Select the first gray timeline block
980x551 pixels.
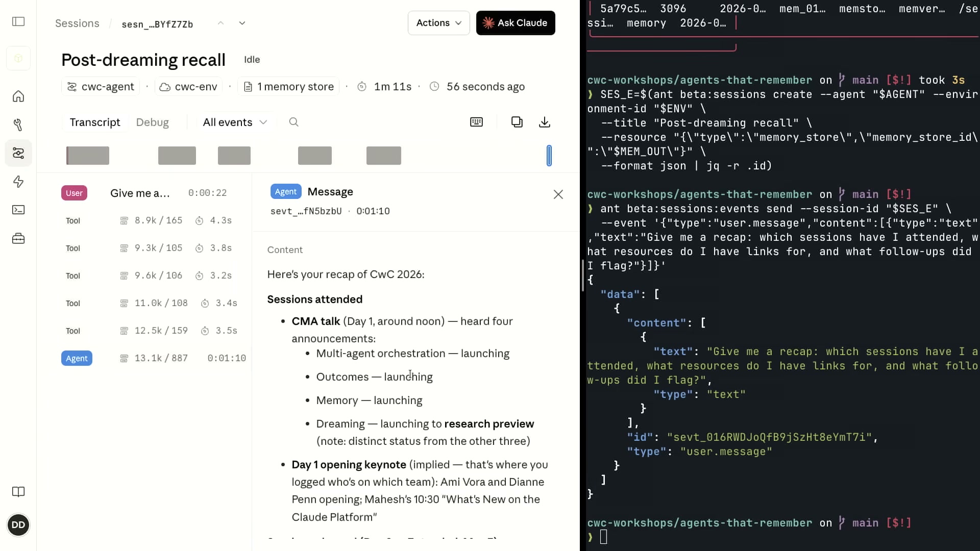88,156
